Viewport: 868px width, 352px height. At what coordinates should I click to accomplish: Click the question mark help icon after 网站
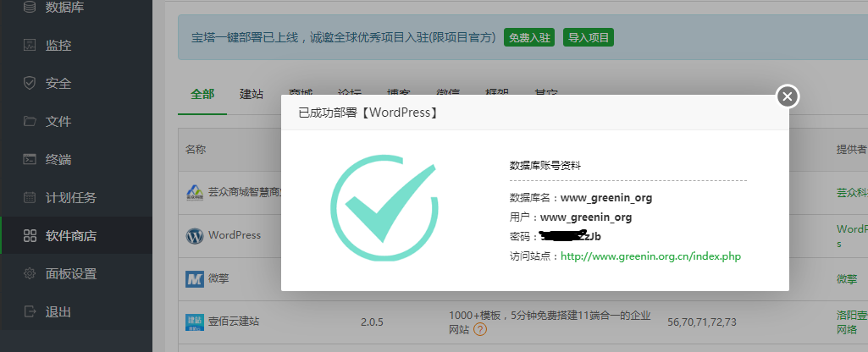coord(480,330)
